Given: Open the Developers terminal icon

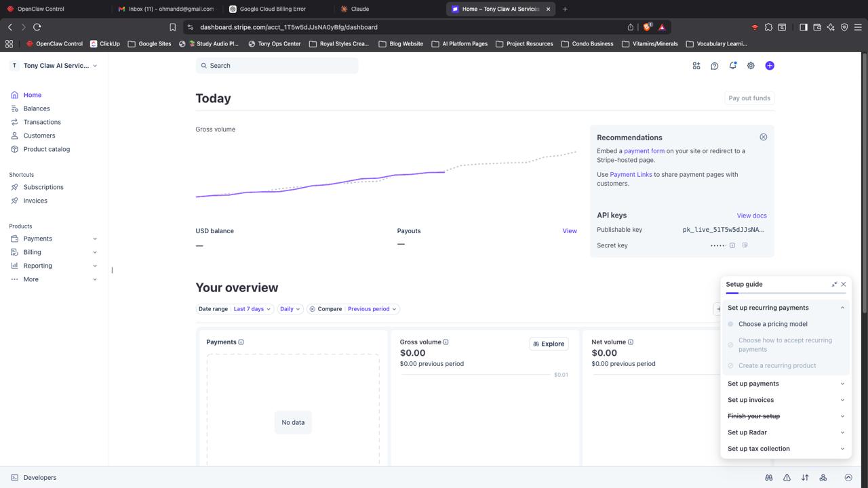Looking at the screenshot, I should pos(14,478).
